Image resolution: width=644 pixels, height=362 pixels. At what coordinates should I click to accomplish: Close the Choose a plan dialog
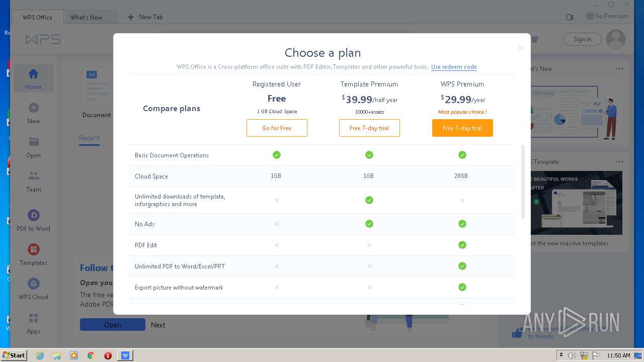tap(521, 48)
